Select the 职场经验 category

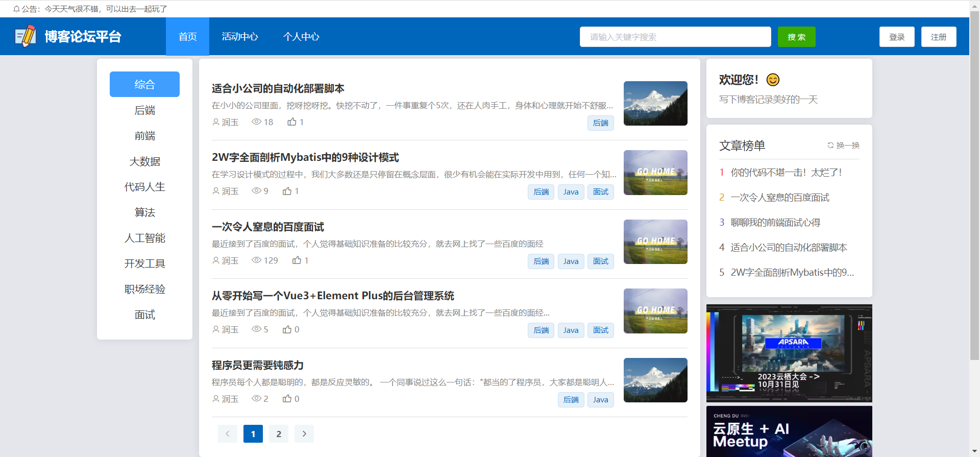(x=144, y=288)
